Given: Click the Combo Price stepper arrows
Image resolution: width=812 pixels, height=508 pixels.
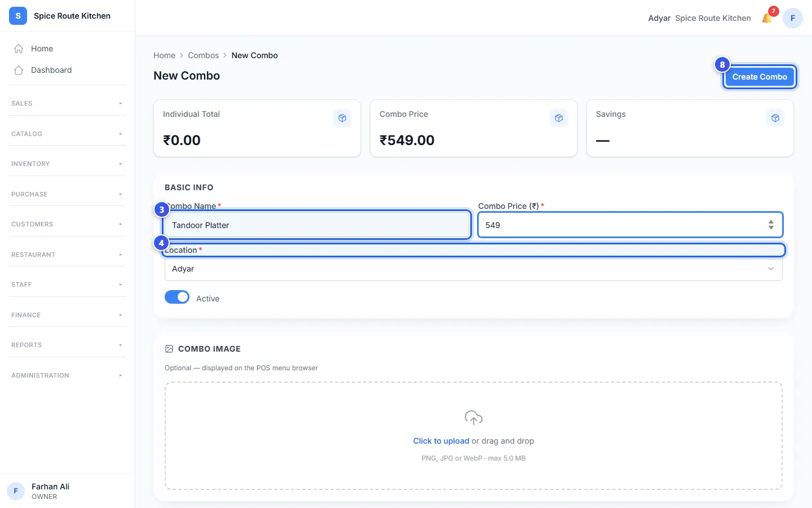Looking at the screenshot, I should pyautogui.click(x=771, y=225).
